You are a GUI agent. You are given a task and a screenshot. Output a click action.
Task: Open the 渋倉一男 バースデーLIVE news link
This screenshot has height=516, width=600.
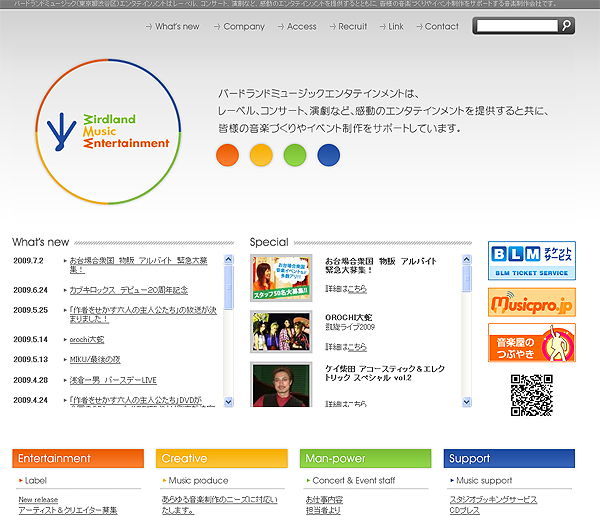tap(113, 380)
